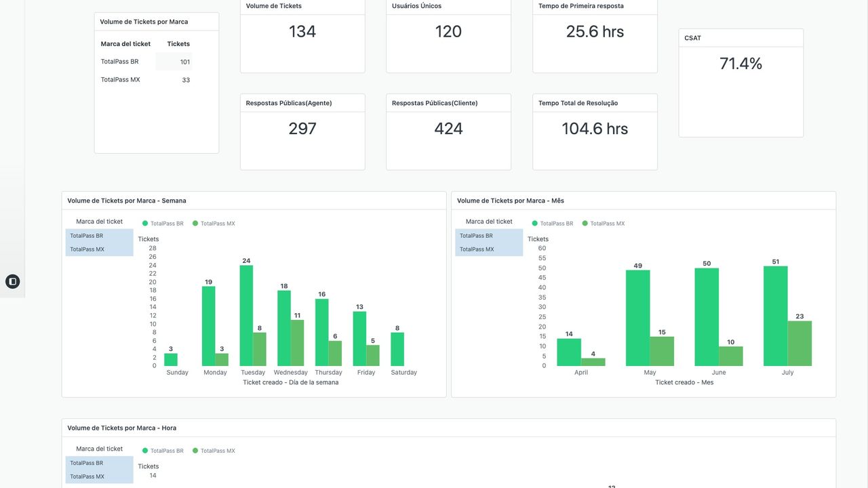The width and height of the screenshot is (868, 488).
Task: Click the Tickets column header in table
Action: coord(178,44)
